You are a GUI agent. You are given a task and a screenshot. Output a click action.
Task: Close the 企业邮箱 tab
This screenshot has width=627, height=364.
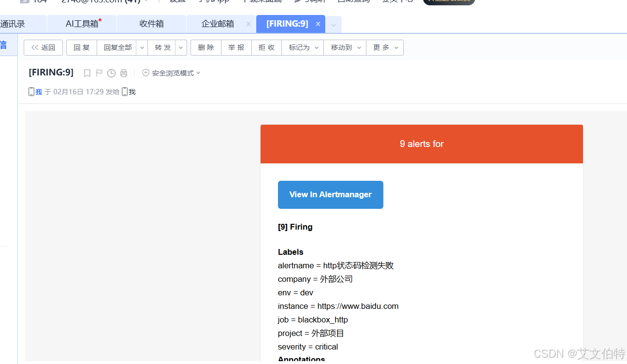[x=248, y=24]
